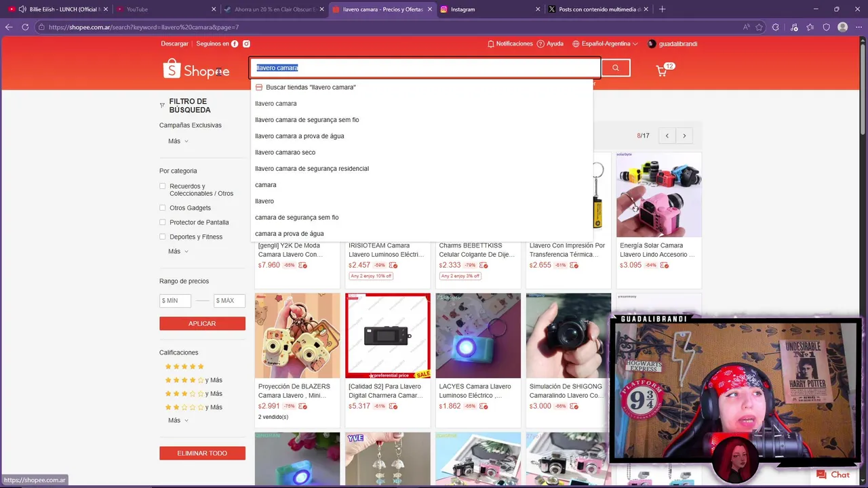The height and width of the screenshot is (488, 868).
Task: Check Otros Gadgets category
Action: click(x=163, y=208)
